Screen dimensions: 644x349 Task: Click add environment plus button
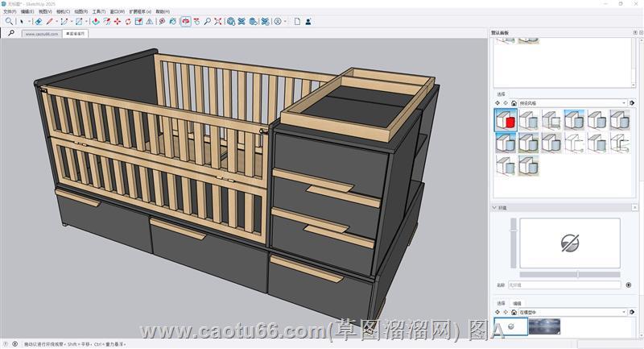click(x=629, y=285)
